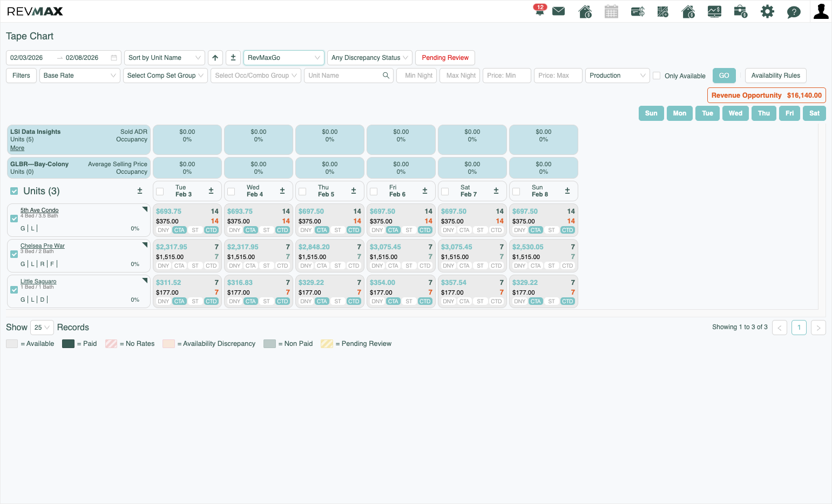
Task: Click the Min Night input field
Action: coord(417,76)
